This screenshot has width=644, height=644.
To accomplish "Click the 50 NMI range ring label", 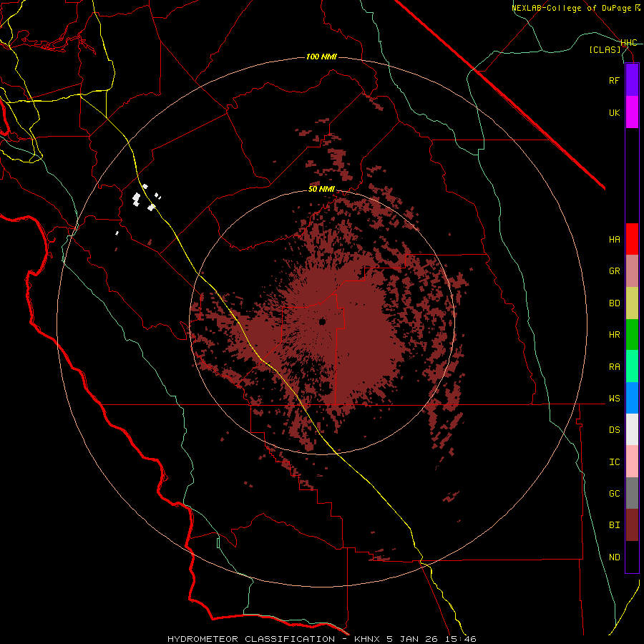I will coord(321,190).
